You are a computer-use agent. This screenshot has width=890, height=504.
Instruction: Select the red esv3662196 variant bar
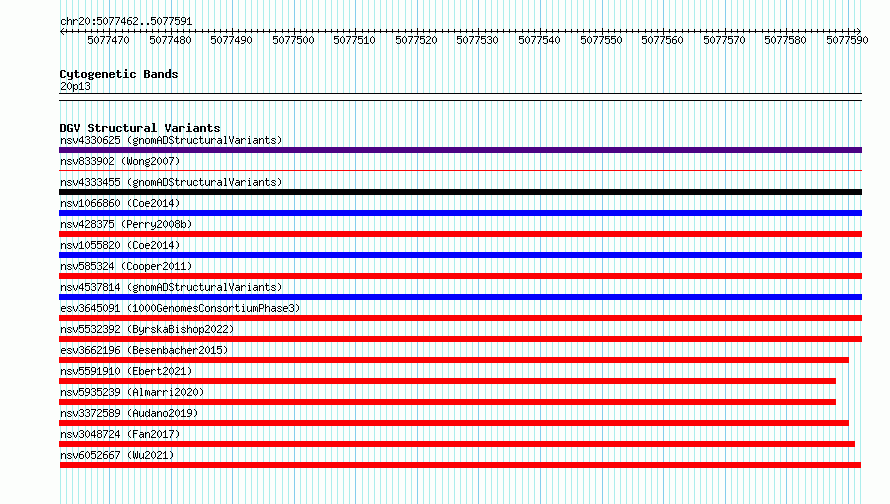(x=454, y=360)
